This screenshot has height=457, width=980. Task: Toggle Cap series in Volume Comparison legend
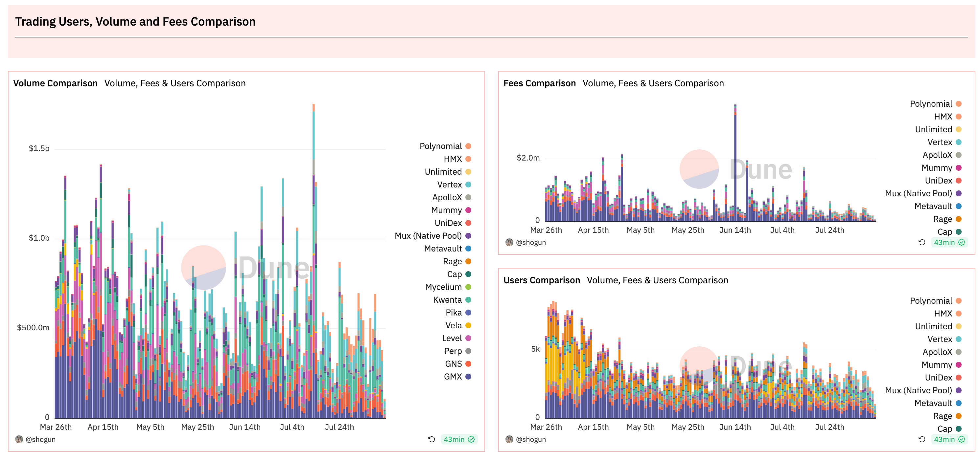(459, 274)
